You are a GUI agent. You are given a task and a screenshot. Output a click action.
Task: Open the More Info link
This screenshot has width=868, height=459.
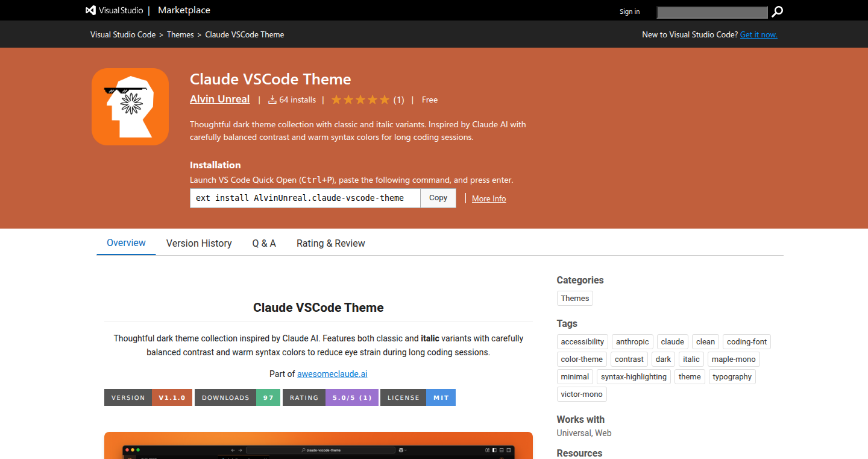[489, 198]
